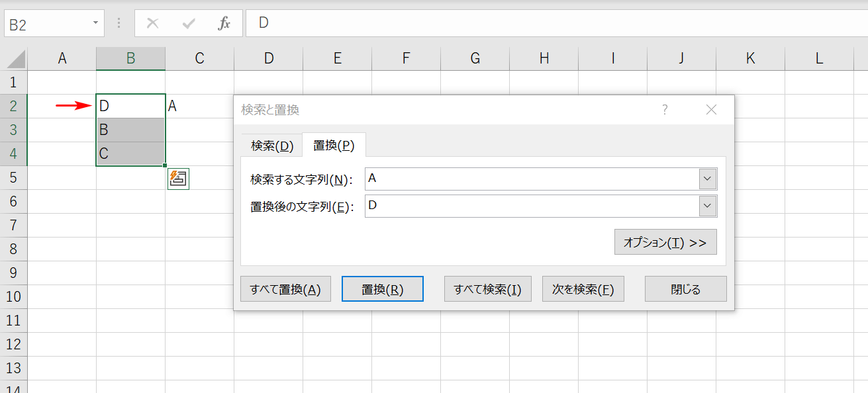The height and width of the screenshot is (393, 868).
Task: Click the Insert Function fx icon
Action: [224, 24]
